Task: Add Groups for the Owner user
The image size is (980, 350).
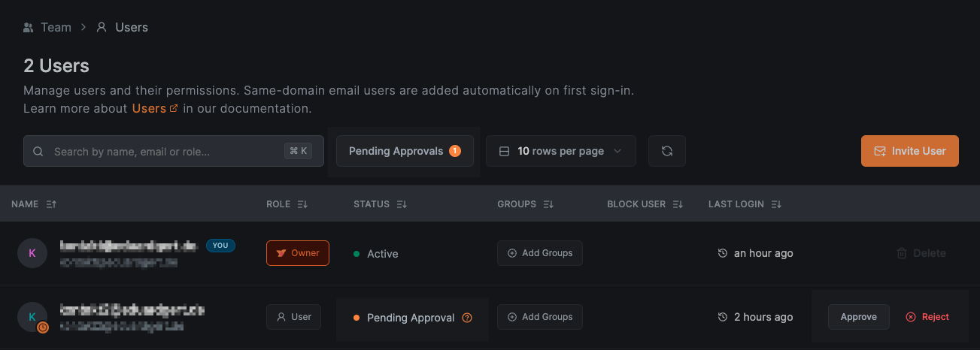Action: pyautogui.click(x=540, y=253)
